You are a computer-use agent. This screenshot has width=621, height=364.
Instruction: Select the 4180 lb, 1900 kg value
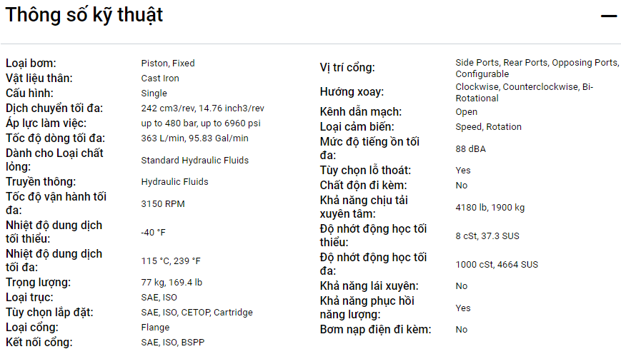tap(490, 207)
